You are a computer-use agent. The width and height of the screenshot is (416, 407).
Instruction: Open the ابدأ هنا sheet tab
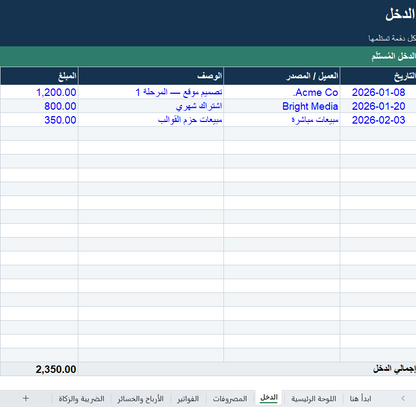(360, 398)
